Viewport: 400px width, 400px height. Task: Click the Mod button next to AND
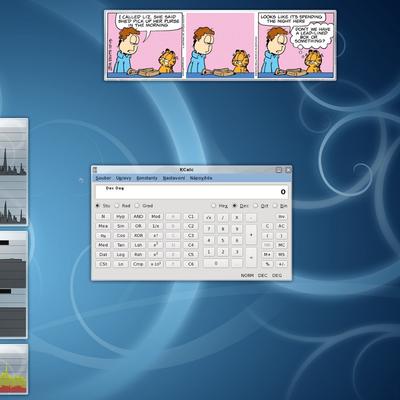point(156,217)
